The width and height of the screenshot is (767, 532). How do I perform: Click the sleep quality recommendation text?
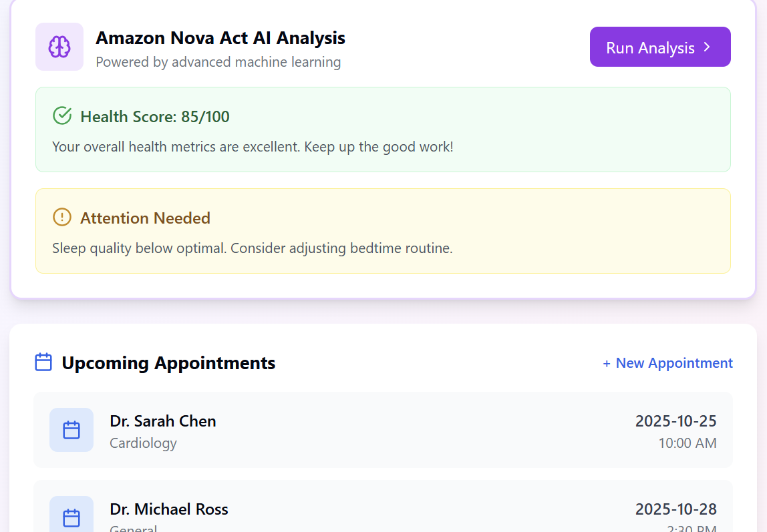pos(253,248)
